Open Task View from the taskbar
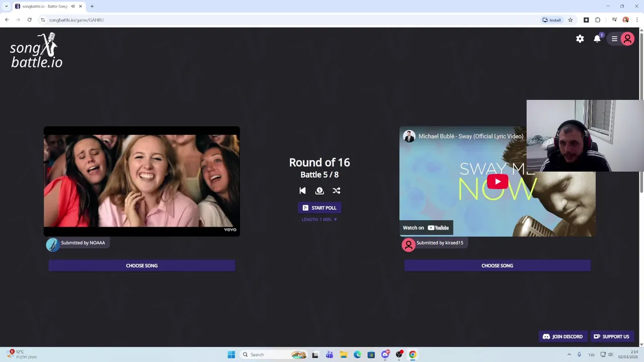644x362 pixels. click(x=315, y=354)
